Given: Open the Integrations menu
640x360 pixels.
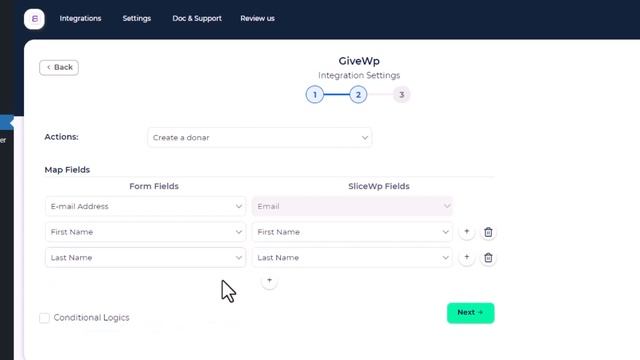Looking at the screenshot, I should pyautogui.click(x=80, y=18).
